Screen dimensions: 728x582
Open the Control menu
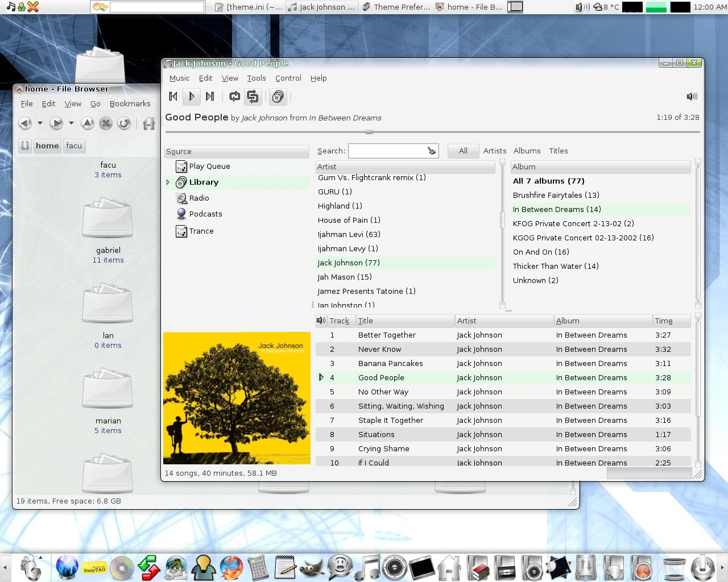288,78
